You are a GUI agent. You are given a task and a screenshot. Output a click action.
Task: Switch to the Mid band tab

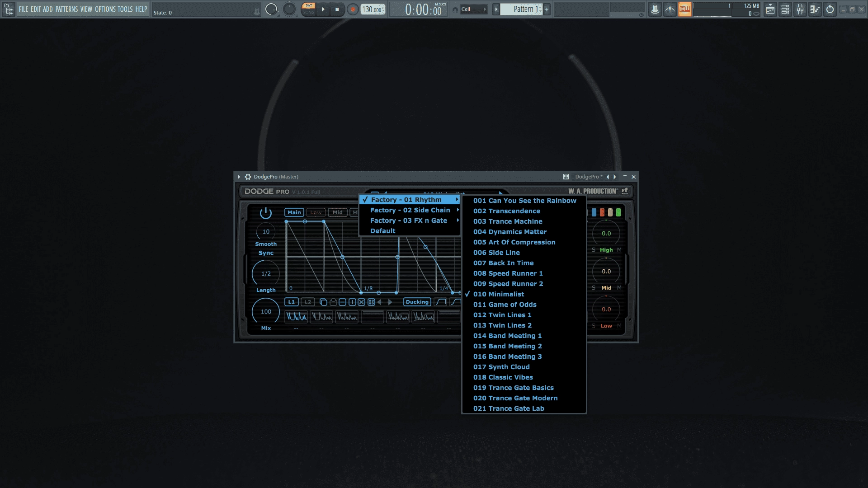338,212
